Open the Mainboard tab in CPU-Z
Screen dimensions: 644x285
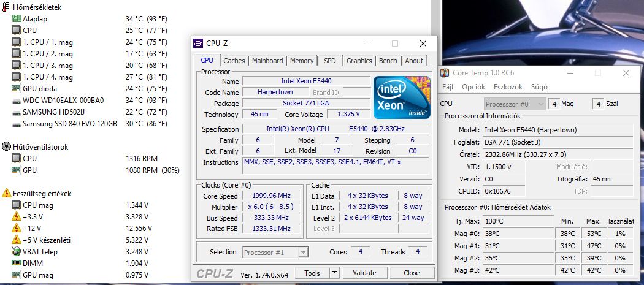[267, 61]
